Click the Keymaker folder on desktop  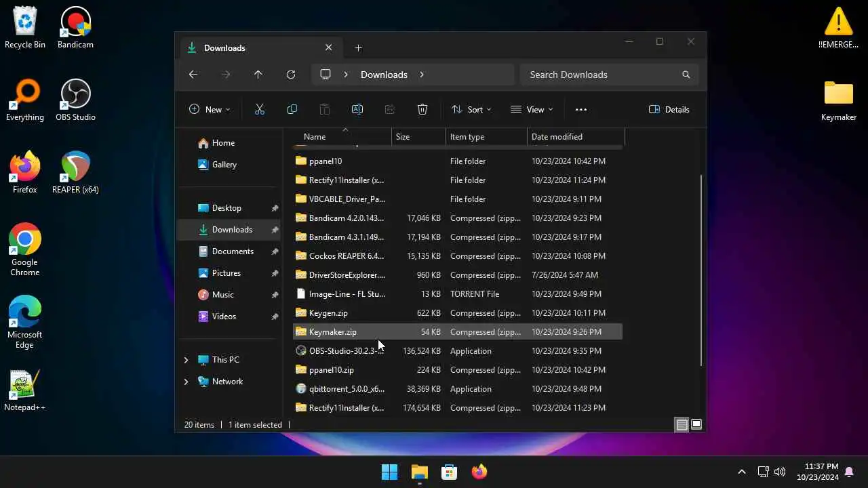pos(839,100)
